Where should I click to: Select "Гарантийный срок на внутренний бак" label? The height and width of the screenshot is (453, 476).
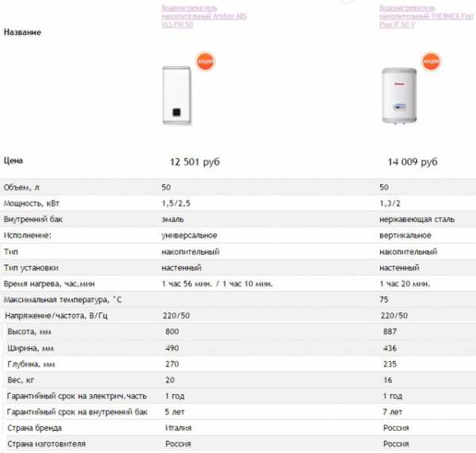point(77,413)
